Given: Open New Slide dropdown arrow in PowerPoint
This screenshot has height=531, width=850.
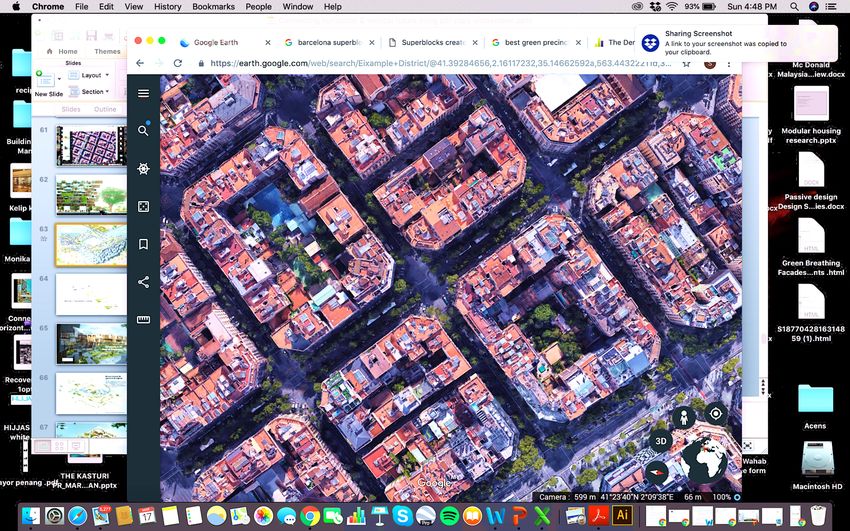Looking at the screenshot, I should tap(59, 79).
